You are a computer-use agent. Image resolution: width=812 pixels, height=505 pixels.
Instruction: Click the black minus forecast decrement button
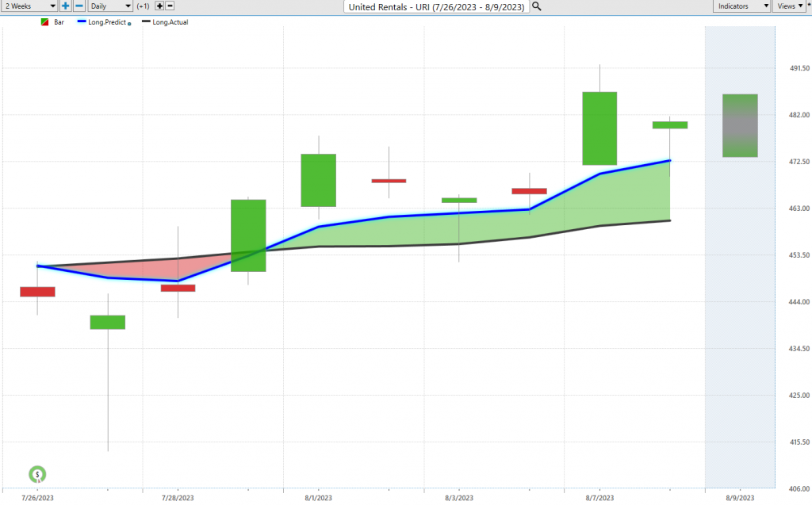[x=170, y=6]
